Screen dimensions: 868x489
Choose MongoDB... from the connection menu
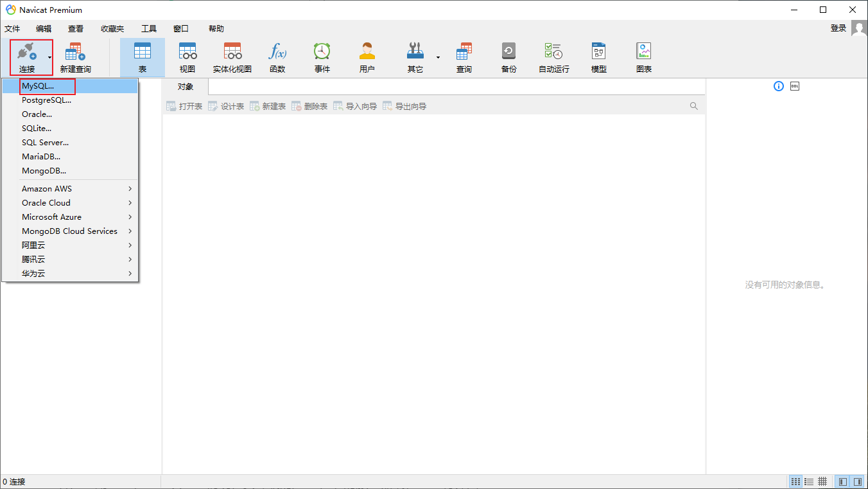point(70,171)
